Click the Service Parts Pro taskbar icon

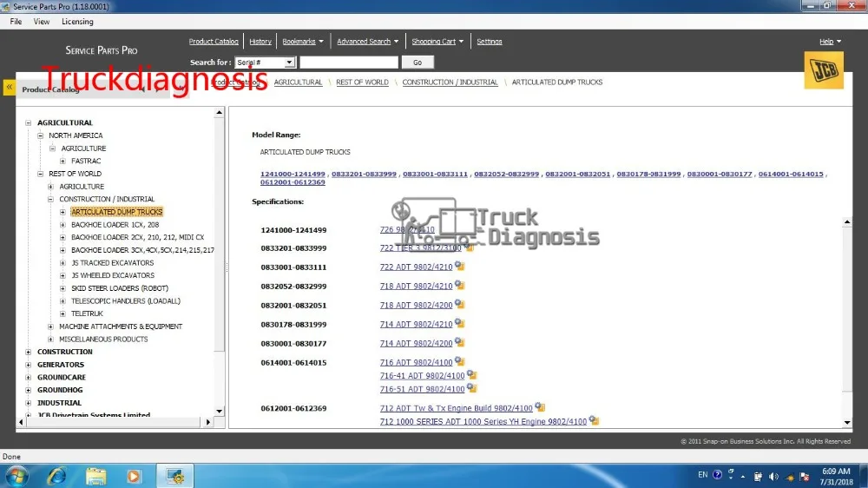(x=175, y=477)
